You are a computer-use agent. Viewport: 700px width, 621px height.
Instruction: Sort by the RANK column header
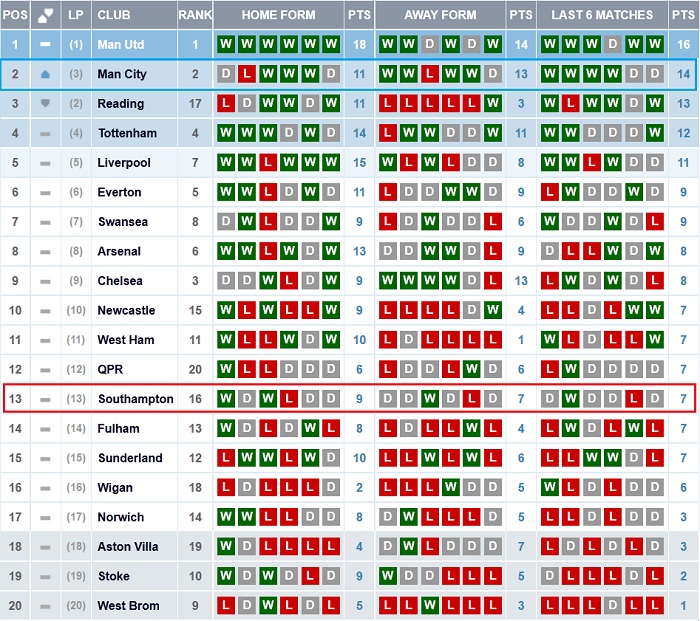pos(195,15)
